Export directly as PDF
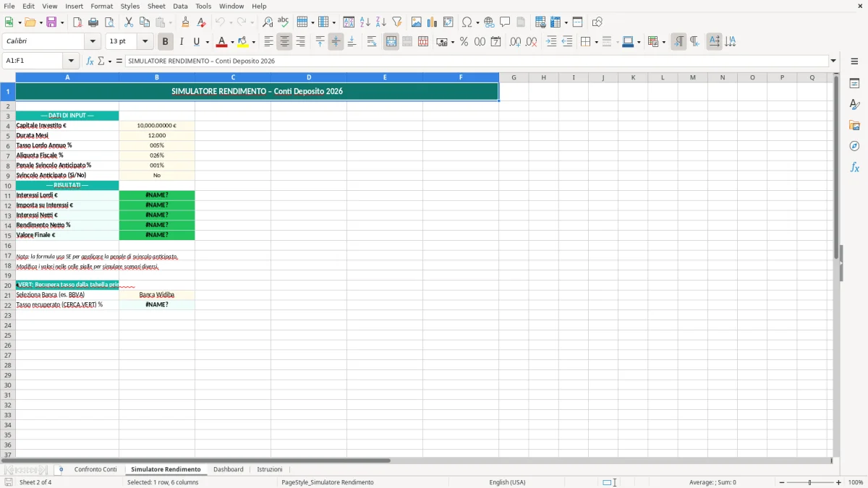This screenshot has width=868, height=488. [77, 22]
